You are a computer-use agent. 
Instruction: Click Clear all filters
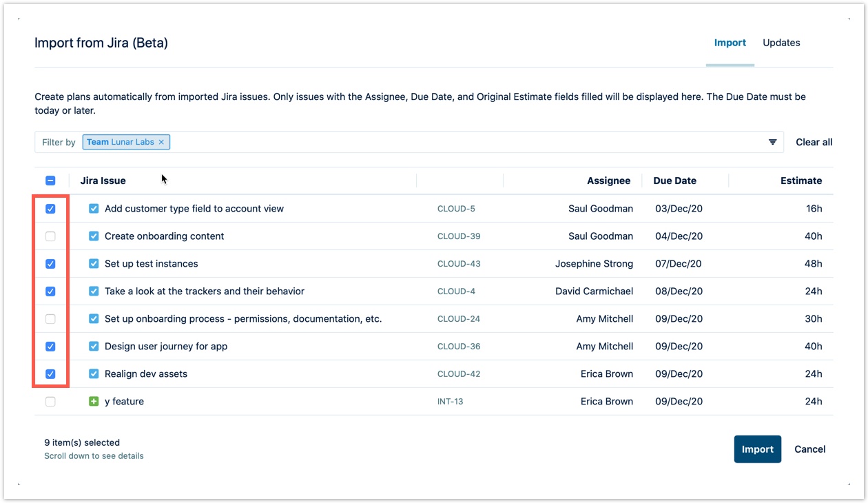(814, 142)
